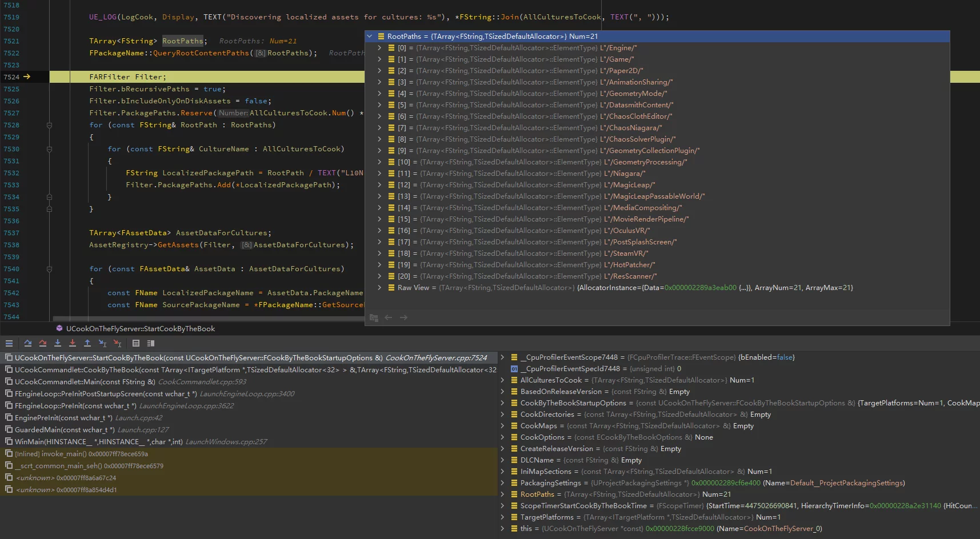Click Show Execution Point icon in debugger toolbar
Image resolution: width=980 pixels, height=539 pixels.
coord(9,343)
